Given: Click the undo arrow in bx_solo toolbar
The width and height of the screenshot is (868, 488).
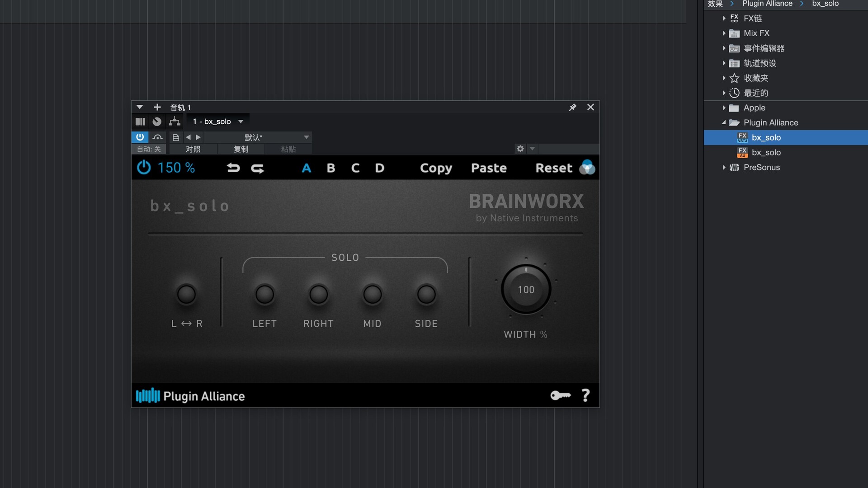Looking at the screenshot, I should [x=233, y=168].
